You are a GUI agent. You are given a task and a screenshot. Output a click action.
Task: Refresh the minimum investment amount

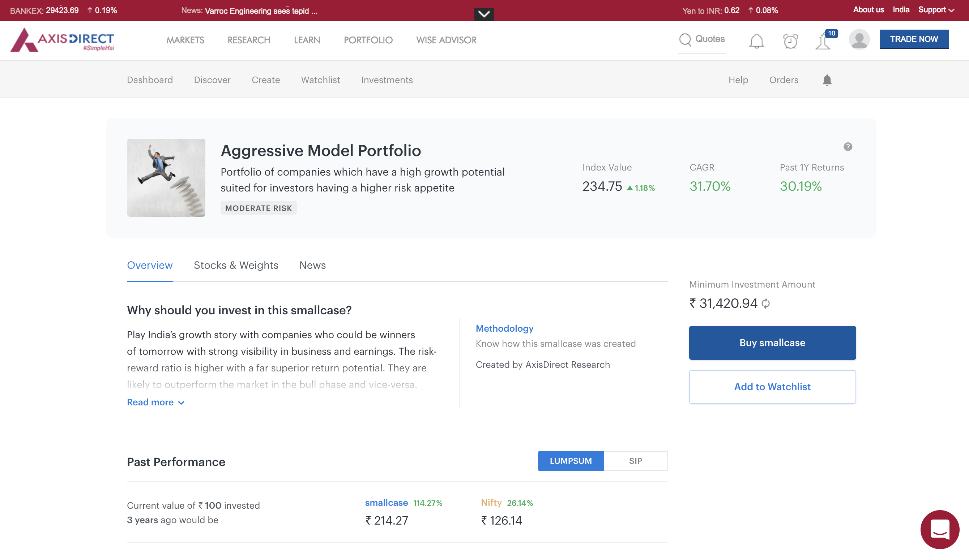[765, 303]
